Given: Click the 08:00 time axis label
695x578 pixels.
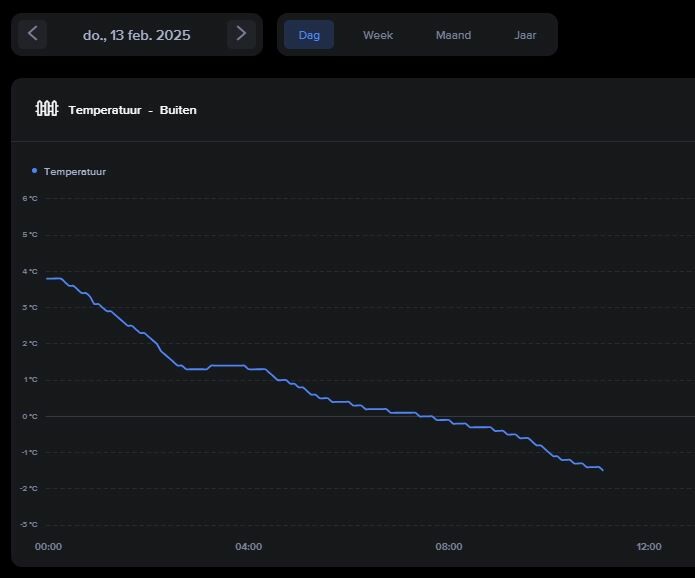Looking at the screenshot, I should [449, 547].
